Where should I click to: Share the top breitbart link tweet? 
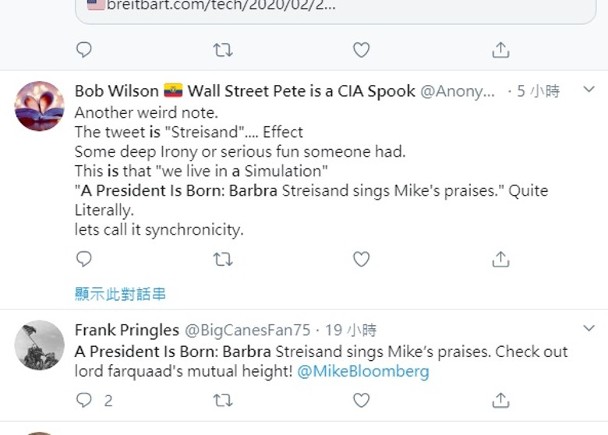(x=500, y=49)
